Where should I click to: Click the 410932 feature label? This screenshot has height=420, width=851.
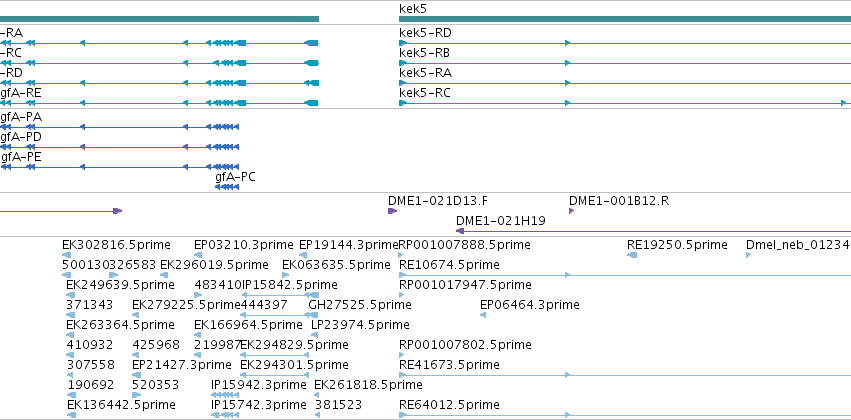90,345
